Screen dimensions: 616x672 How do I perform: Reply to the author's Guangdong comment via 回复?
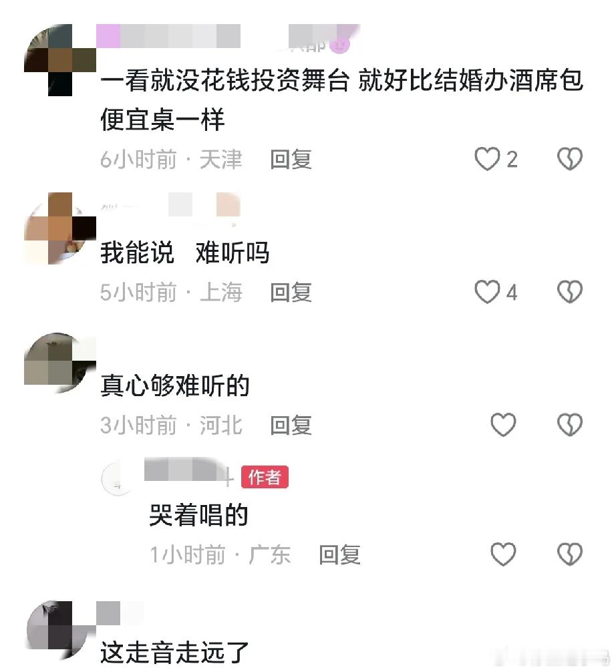point(339,555)
